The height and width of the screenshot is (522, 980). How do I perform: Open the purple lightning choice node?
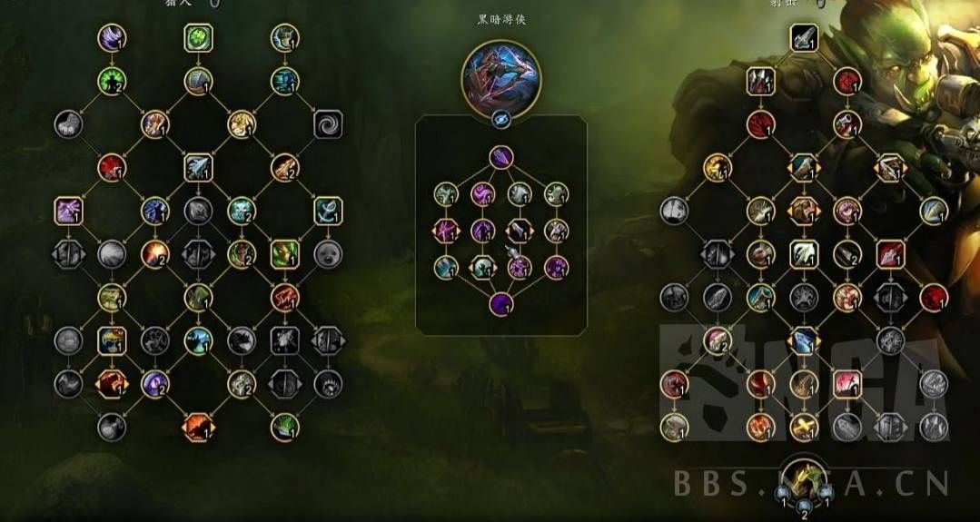pyautogui.click(x=446, y=231)
